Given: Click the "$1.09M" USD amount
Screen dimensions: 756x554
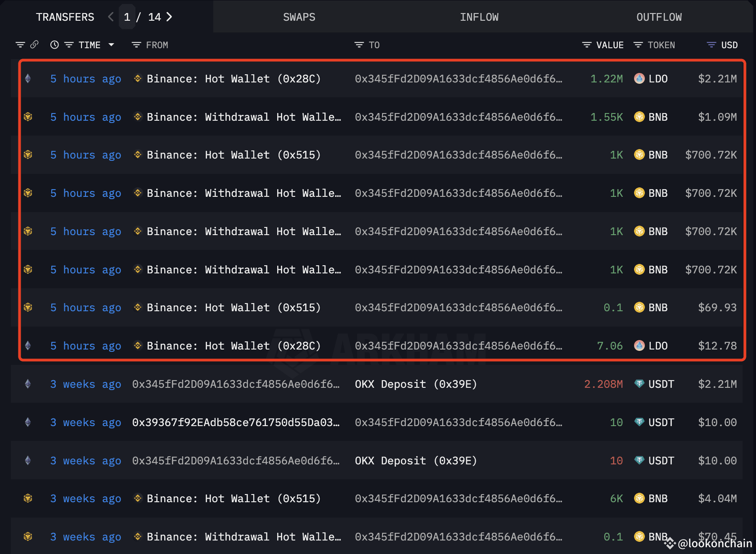Looking at the screenshot, I should 717,117.
